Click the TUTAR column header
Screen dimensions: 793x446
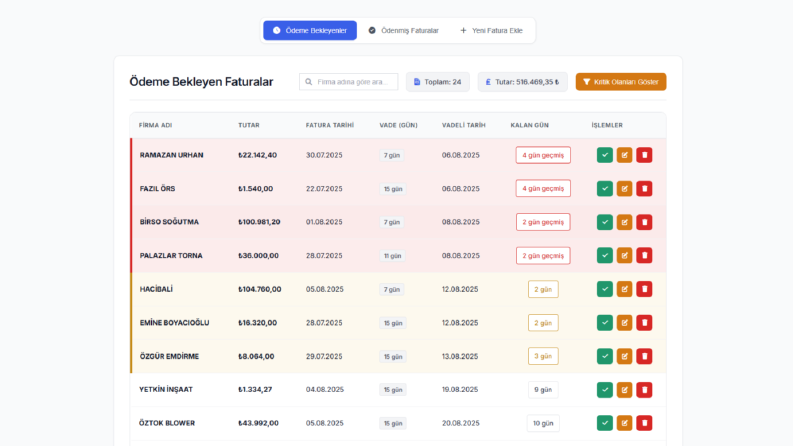point(249,125)
